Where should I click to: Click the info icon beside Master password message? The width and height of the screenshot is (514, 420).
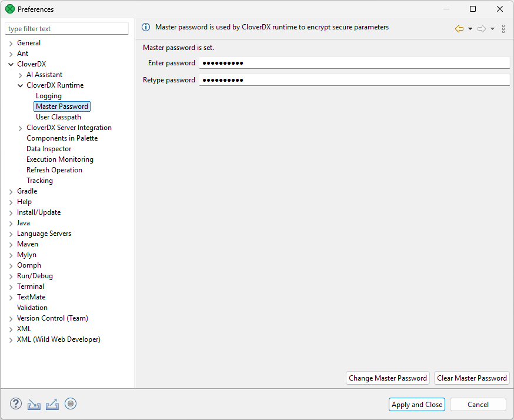(x=146, y=27)
